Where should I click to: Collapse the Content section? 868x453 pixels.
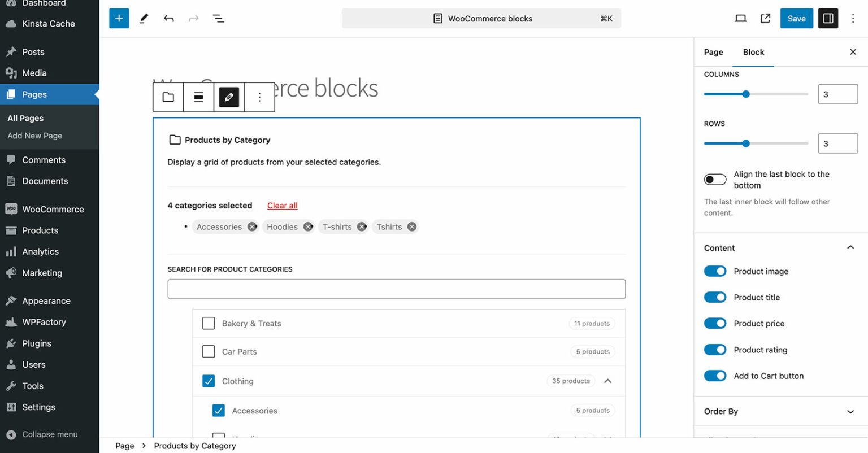850,247
